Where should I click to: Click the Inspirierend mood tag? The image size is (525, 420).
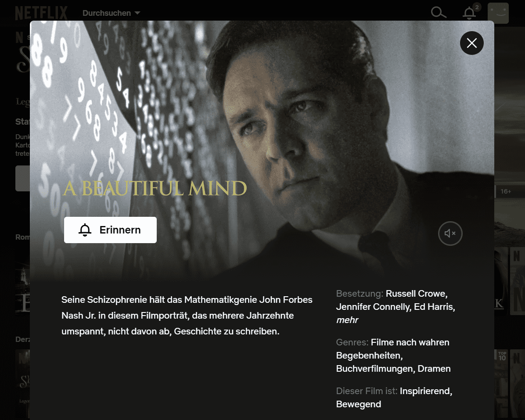point(424,391)
